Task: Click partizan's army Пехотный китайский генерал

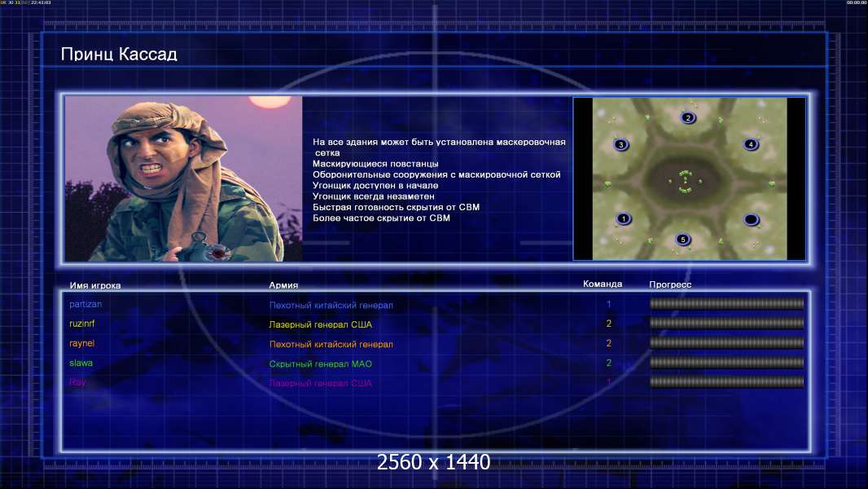Action: pos(331,305)
